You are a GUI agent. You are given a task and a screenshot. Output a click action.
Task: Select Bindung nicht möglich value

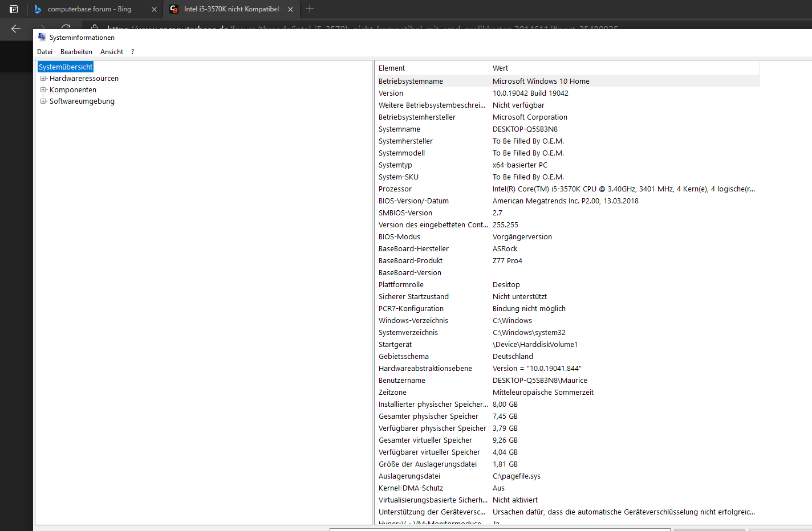(529, 309)
